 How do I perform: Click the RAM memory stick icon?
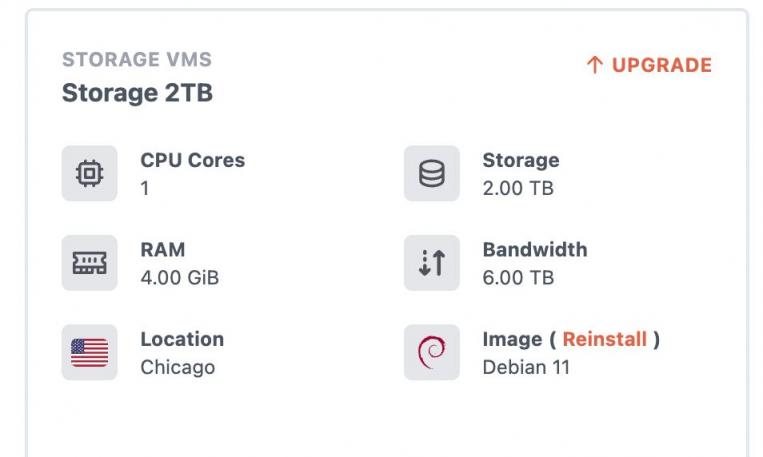pos(89,263)
